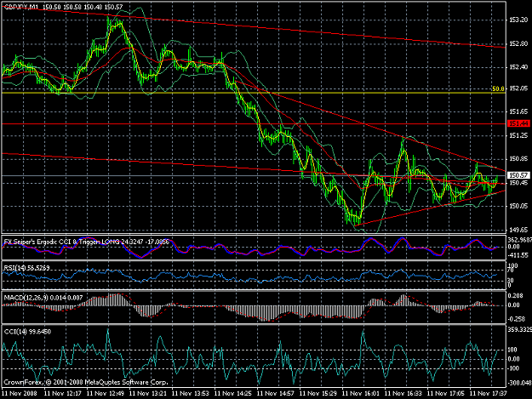This screenshot has height=399, width=532.
Task: Click the 152.80 price axis label
Action: click(x=518, y=43)
